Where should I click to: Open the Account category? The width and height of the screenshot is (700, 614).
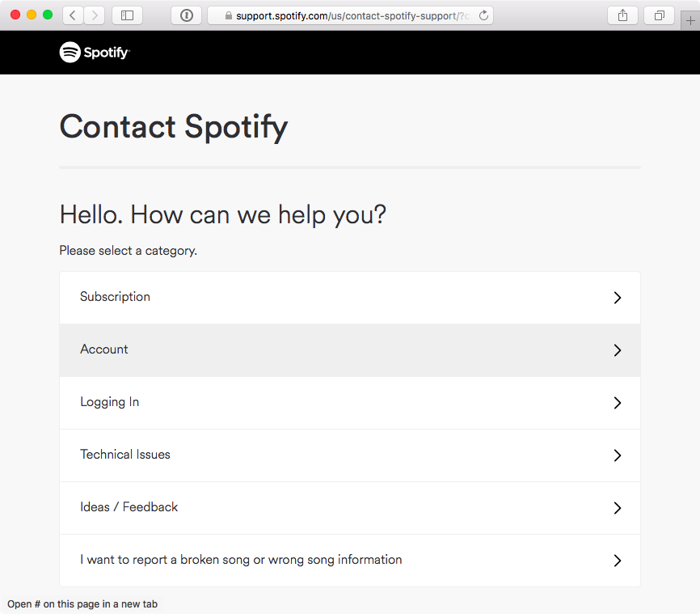[350, 350]
